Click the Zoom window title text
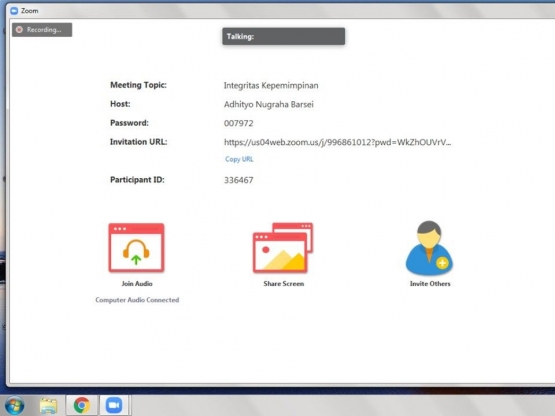The width and height of the screenshot is (555, 416). point(30,11)
